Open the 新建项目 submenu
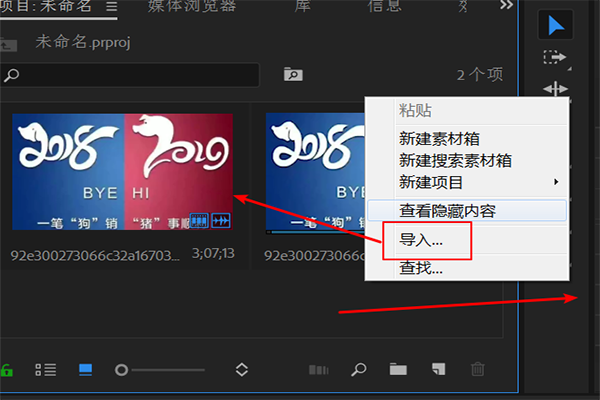This screenshot has height=400, width=600. point(431,182)
